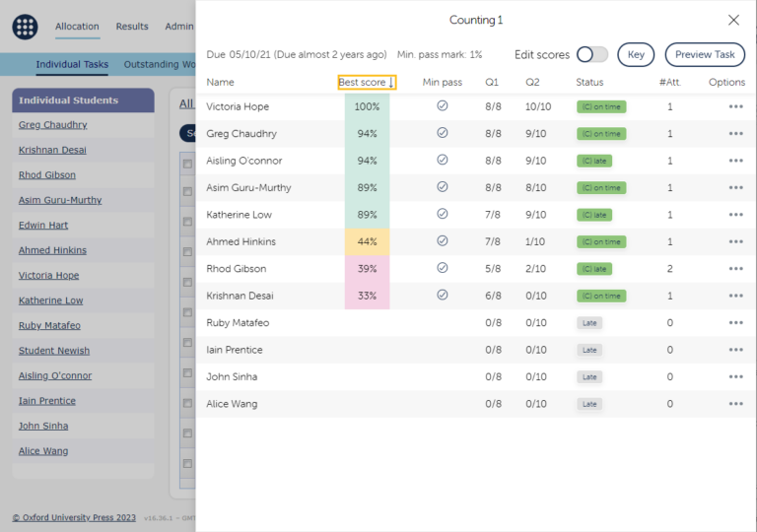Screen dimensions: 757x532
Task: Switch to the Results menu
Action: [132, 27]
